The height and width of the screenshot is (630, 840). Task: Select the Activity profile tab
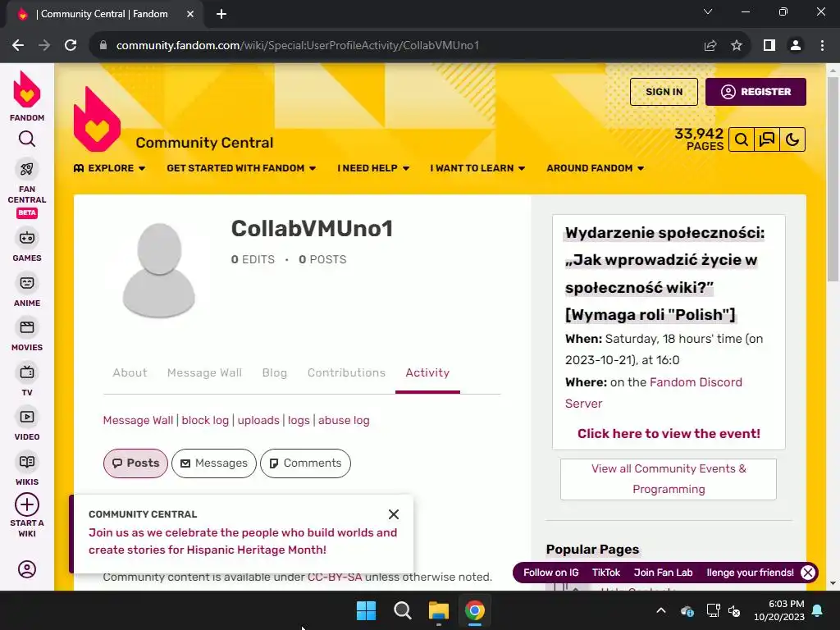click(427, 373)
